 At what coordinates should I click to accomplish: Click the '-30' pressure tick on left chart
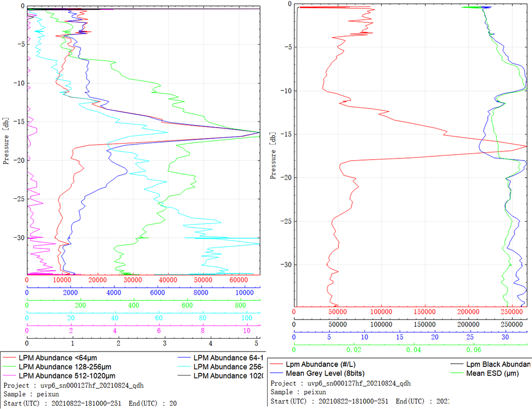pos(19,237)
